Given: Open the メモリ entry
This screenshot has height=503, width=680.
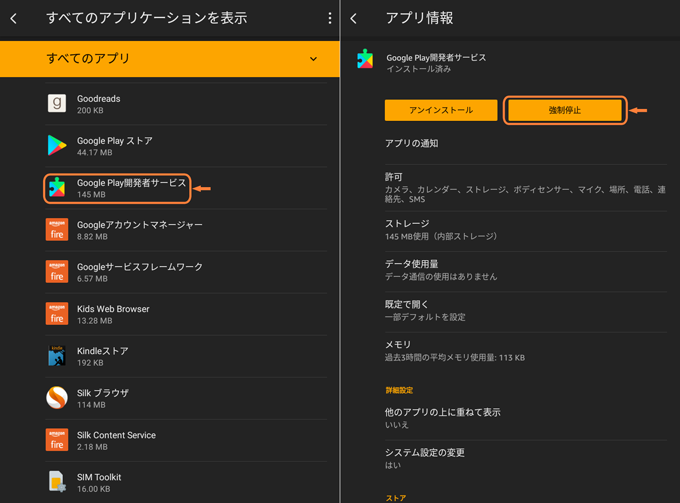Looking at the screenshot, I should tap(526, 351).
